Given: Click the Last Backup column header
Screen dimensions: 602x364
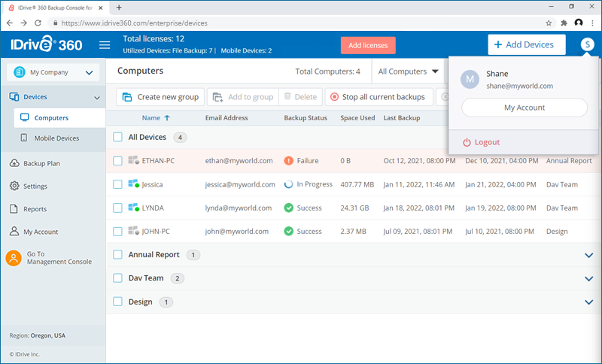Looking at the screenshot, I should 402,118.
